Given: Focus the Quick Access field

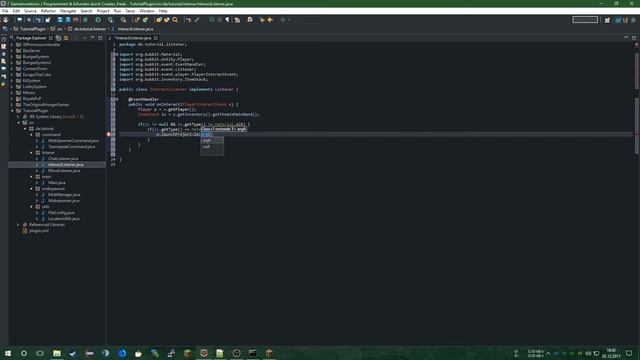Looking at the screenshot, I should click(585, 20).
